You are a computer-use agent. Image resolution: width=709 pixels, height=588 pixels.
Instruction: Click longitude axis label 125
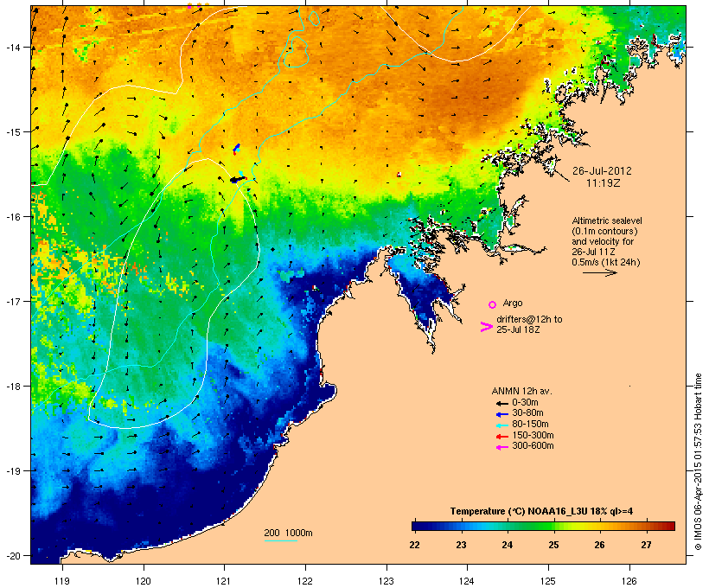click(548, 581)
